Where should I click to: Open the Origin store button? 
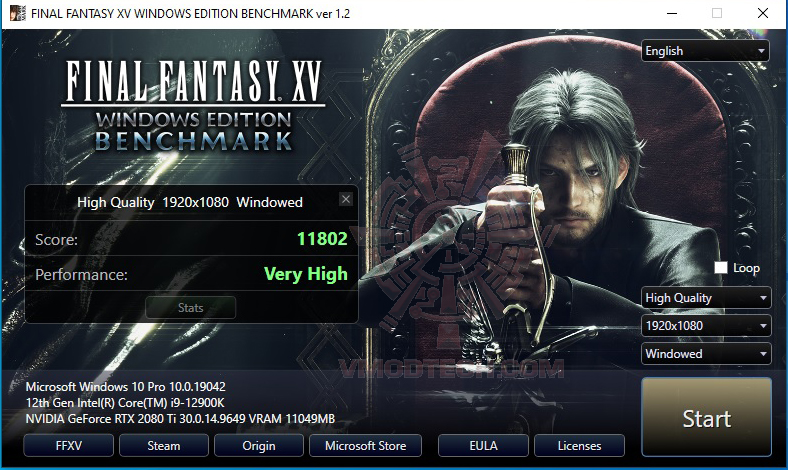259,446
